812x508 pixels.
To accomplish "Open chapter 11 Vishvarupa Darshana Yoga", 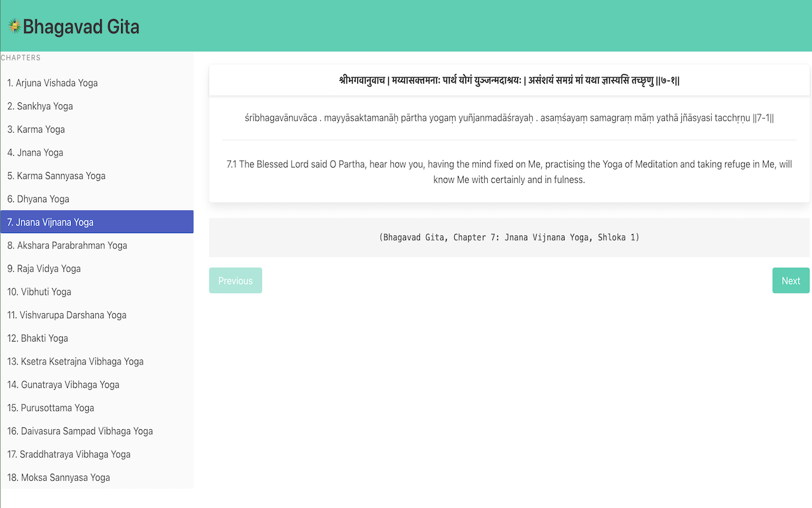I will [97, 315].
